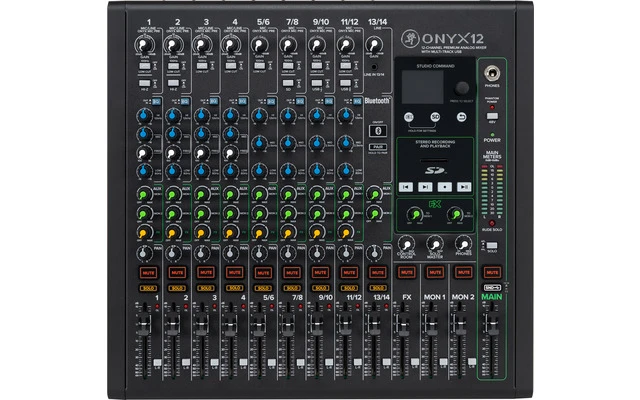Click the channel 7/8 mid EQ knob

pos(288,143)
